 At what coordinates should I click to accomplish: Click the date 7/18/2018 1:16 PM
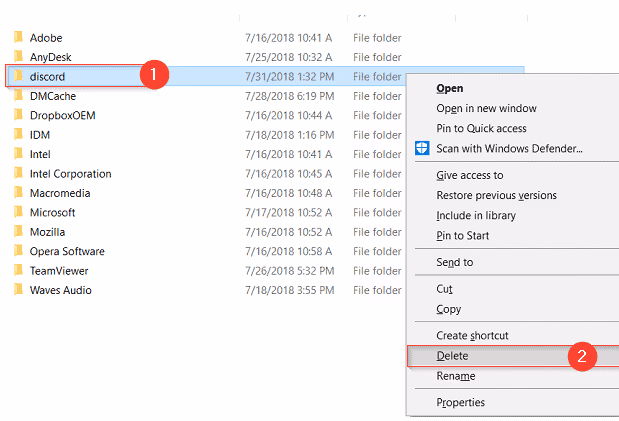pos(290,135)
